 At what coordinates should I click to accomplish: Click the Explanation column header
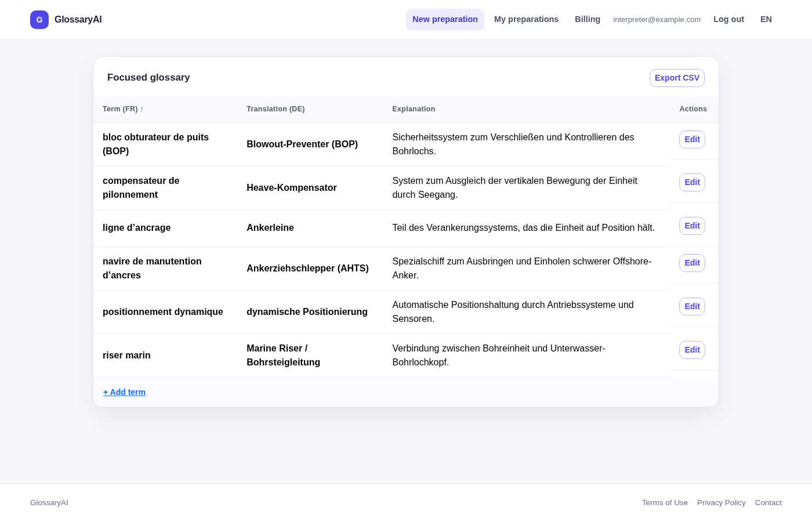(414, 109)
